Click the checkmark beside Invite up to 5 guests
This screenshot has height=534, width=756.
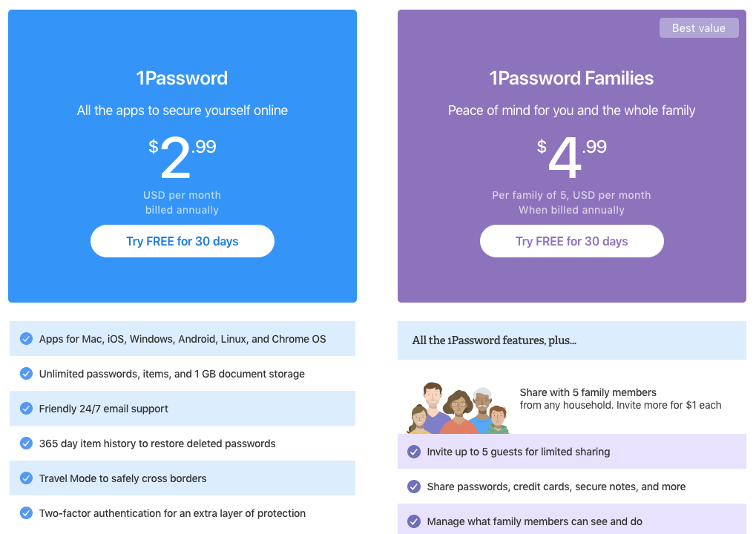(413, 452)
